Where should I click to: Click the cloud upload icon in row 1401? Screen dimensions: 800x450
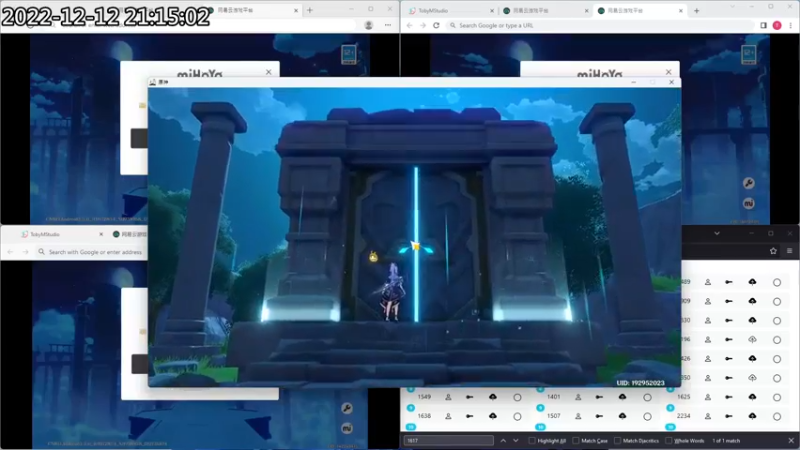(x=622, y=397)
